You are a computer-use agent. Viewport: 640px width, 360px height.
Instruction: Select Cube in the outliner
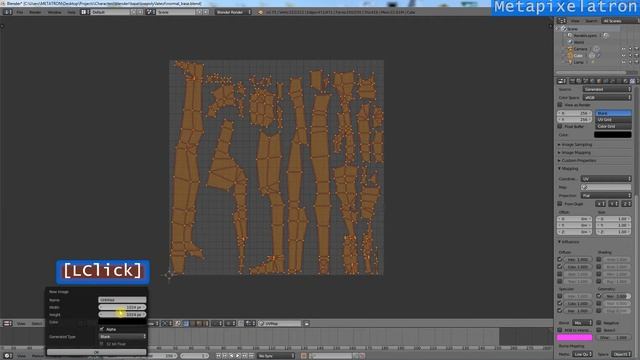pos(578,56)
